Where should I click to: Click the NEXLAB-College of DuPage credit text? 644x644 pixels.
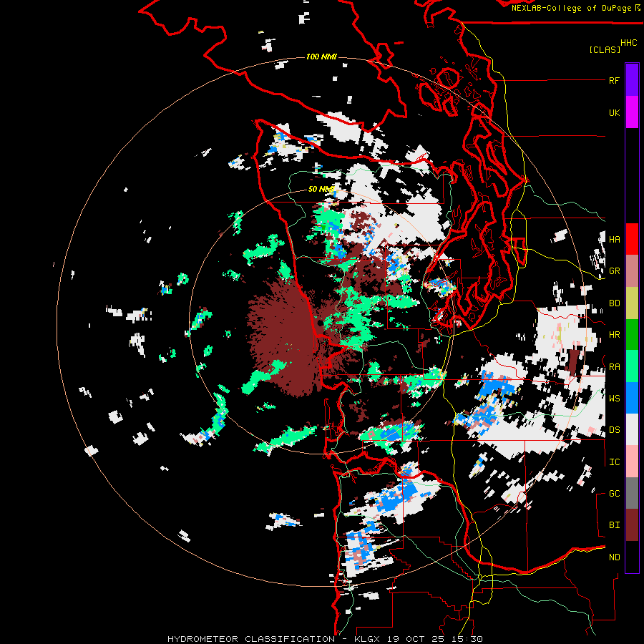[x=571, y=8]
